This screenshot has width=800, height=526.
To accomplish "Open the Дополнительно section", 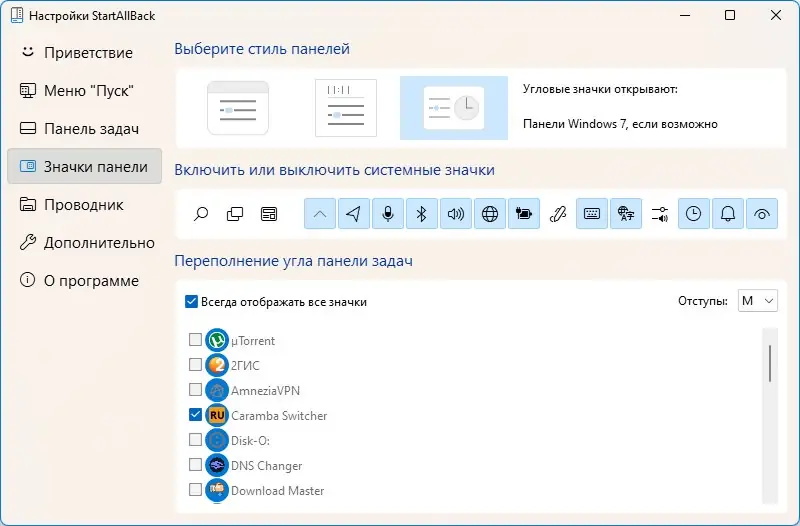I will [x=84, y=242].
